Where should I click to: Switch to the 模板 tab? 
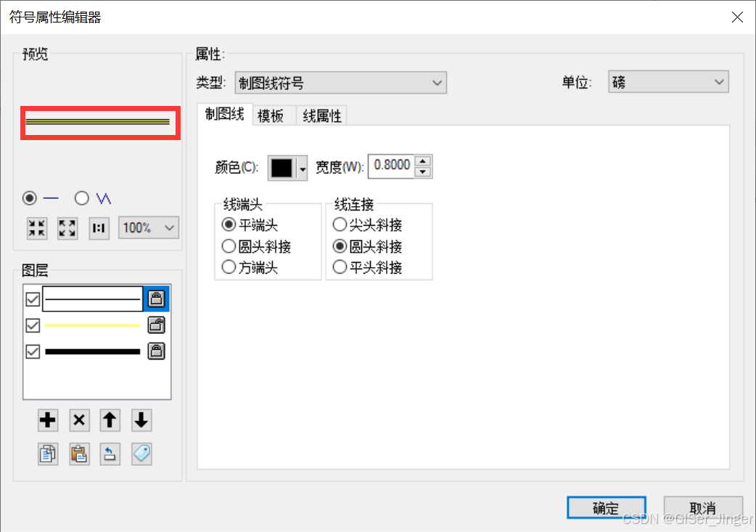[274, 115]
